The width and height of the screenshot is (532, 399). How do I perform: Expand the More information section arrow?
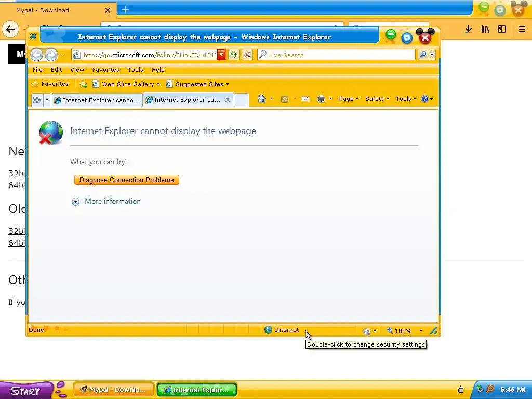coord(75,202)
